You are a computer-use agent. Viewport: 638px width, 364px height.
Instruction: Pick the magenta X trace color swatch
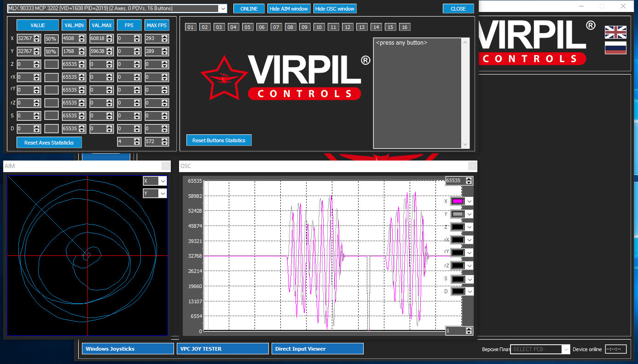click(458, 201)
